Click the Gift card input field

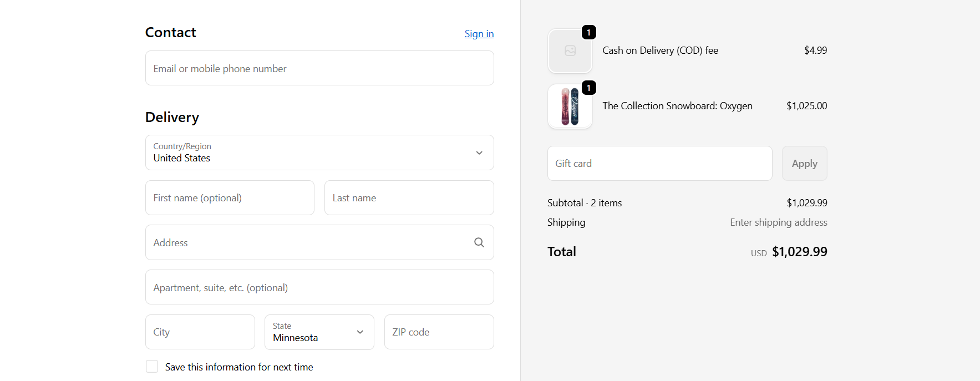pyautogui.click(x=659, y=163)
